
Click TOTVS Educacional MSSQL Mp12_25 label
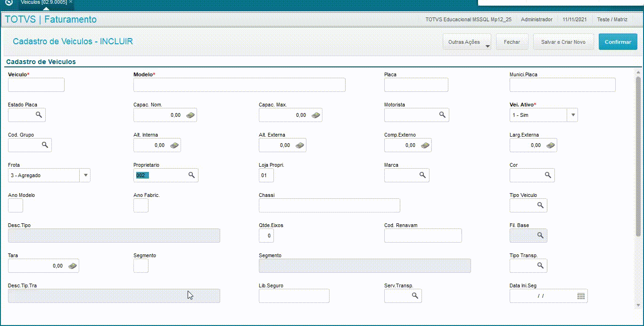click(x=469, y=20)
